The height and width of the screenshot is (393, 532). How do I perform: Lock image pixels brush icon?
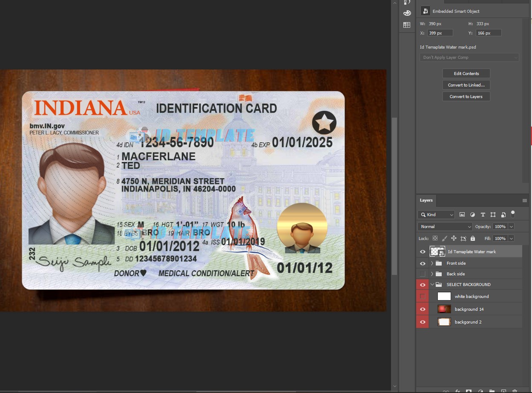click(444, 239)
